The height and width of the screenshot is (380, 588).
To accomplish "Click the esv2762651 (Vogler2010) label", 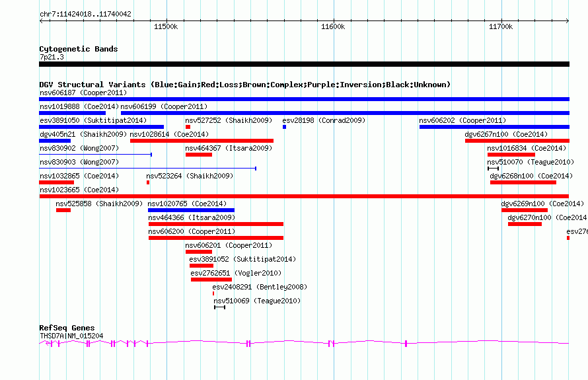I will 236,273.
